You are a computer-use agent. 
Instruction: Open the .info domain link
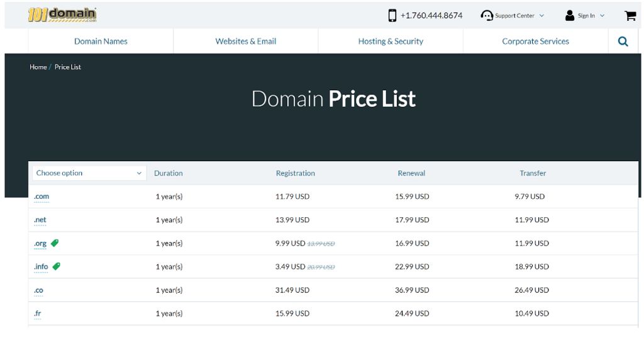coord(41,267)
